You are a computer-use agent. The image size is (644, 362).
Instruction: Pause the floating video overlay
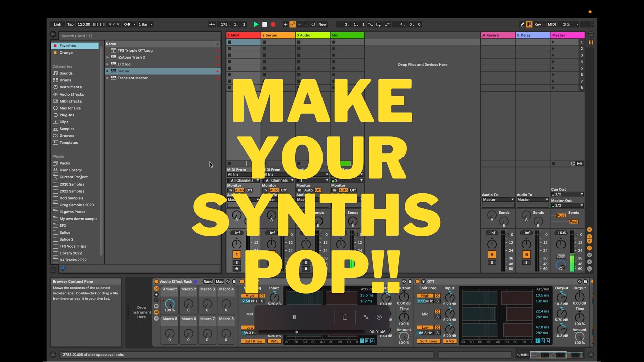294,317
